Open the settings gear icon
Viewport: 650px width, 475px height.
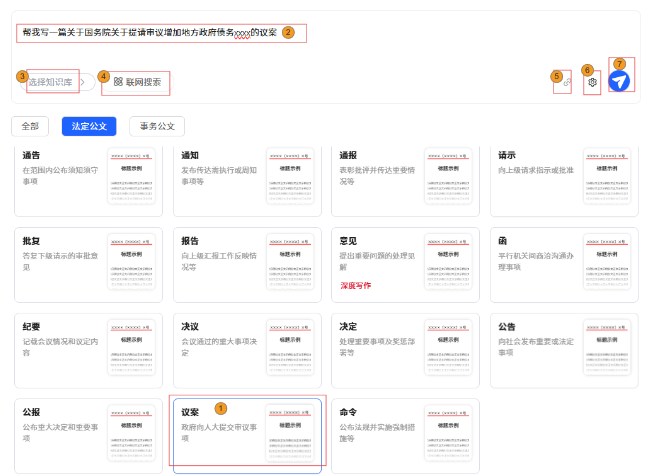[592, 82]
